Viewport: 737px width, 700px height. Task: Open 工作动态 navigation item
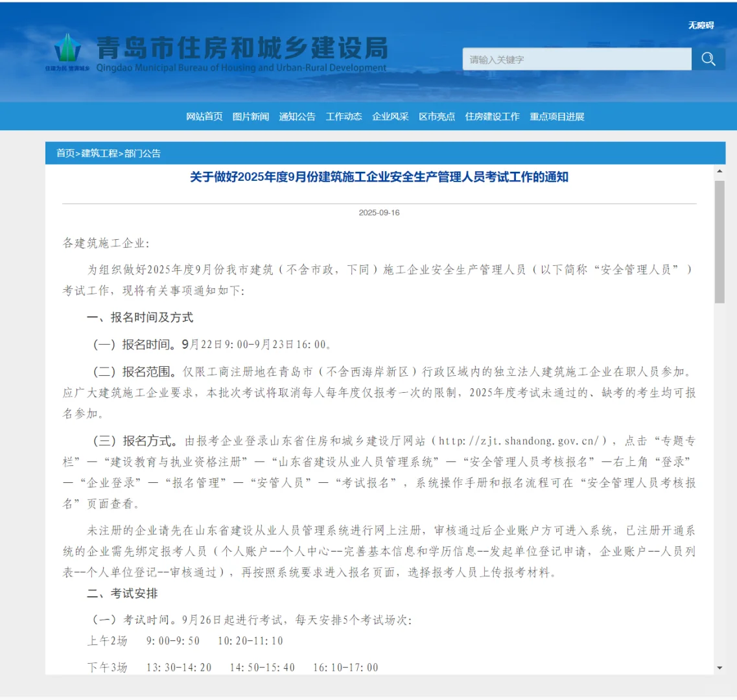coord(344,117)
